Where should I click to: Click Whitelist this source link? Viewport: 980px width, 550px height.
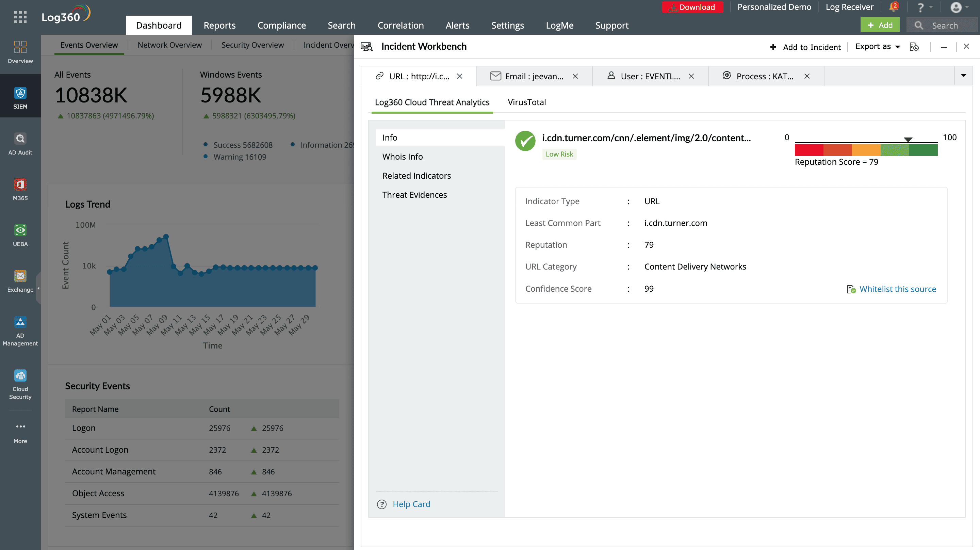point(898,289)
